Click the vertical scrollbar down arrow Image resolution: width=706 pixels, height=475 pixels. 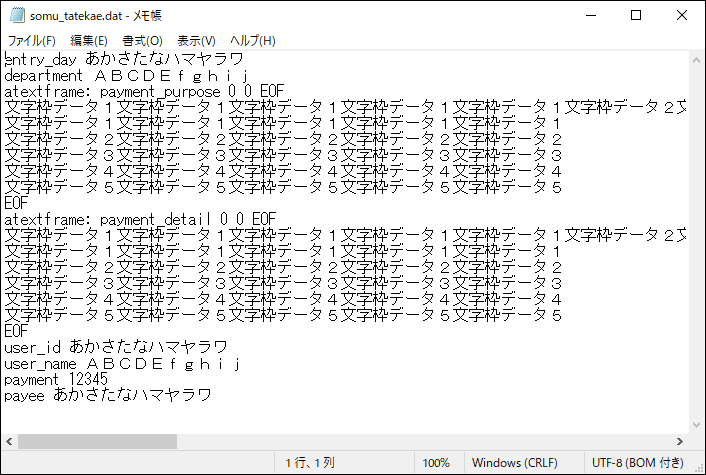coord(696,425)
